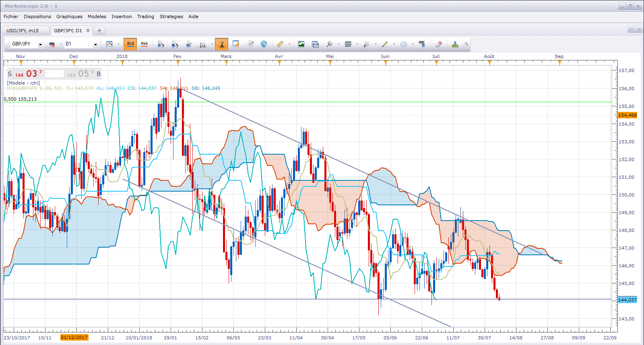Screen dimensions: 644x345
Task: Toggle Ask price display
Action: (x=144, y=44)
